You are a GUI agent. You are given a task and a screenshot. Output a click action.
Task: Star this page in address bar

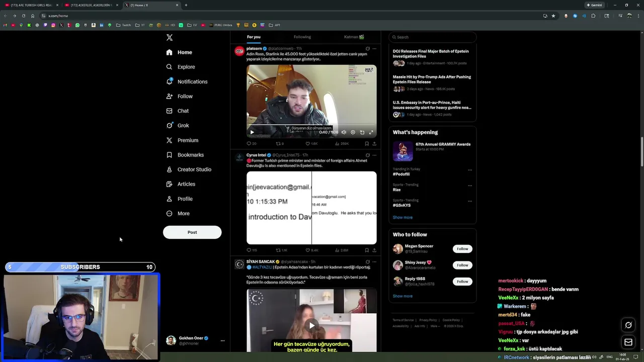(553, 16)
